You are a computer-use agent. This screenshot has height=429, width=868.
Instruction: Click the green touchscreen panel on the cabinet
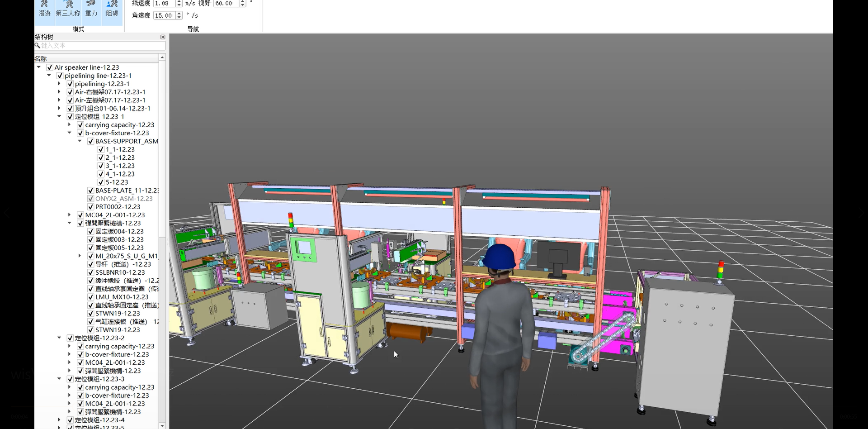[x=303, y=249]
